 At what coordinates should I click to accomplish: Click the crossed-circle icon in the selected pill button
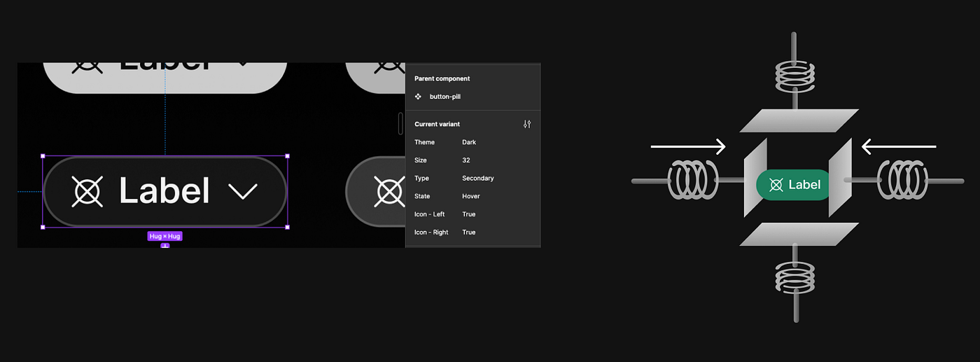(x=87, y=191)
